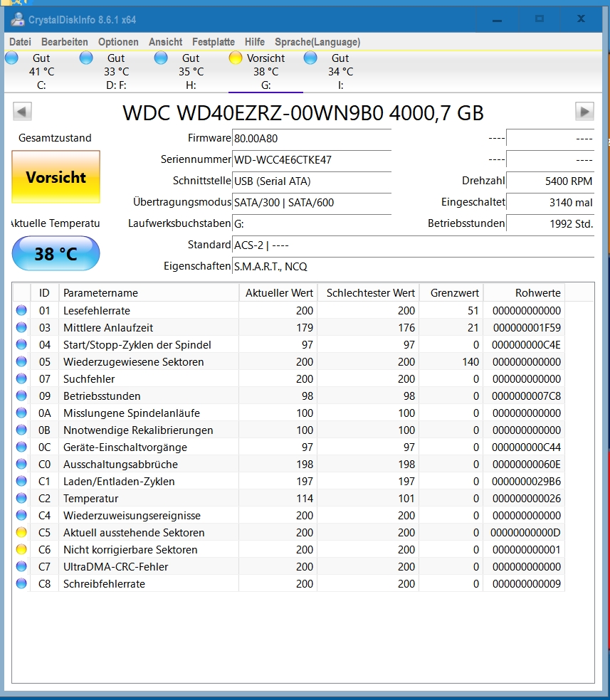This screenshot has height=700, width=610.
Task: Click the Drehzahl value 5400 RPM
Action: tap(550, 181)
